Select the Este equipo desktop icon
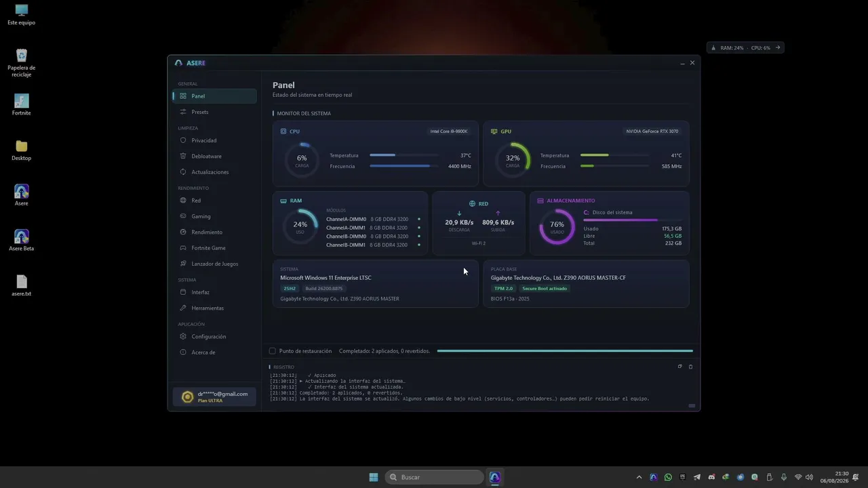Viewport: 868px width, 488px height. [22, 15]
